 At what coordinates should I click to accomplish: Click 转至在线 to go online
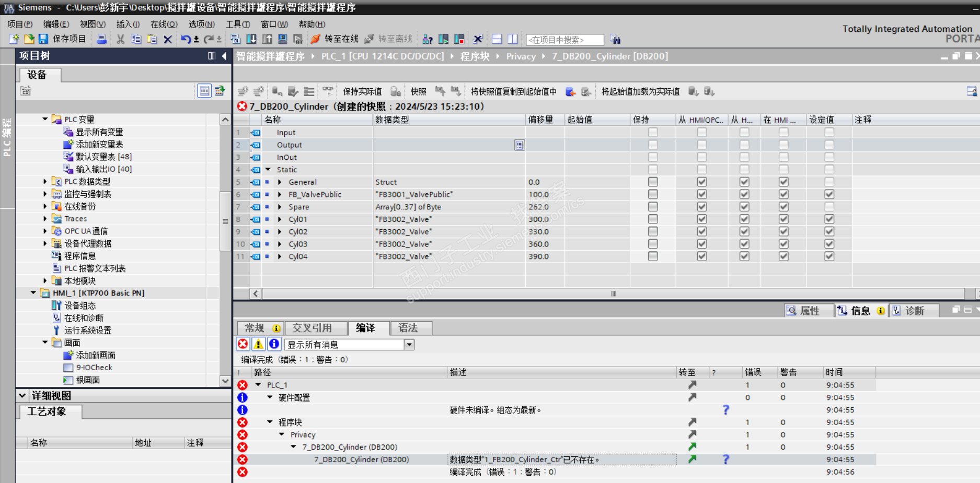[x=335, y=39]
